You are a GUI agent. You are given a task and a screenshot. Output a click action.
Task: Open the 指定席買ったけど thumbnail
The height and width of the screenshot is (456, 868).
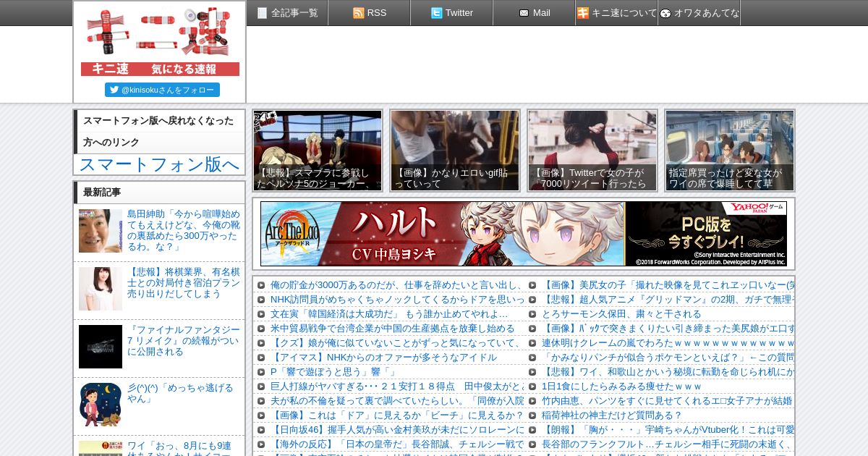[x=730, y=151]
